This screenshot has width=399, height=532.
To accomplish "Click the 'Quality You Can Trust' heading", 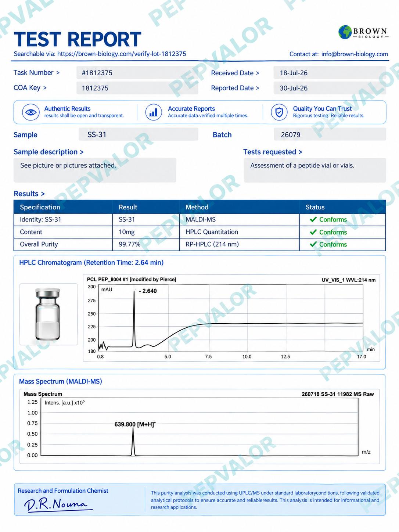I will click(322, 109).
